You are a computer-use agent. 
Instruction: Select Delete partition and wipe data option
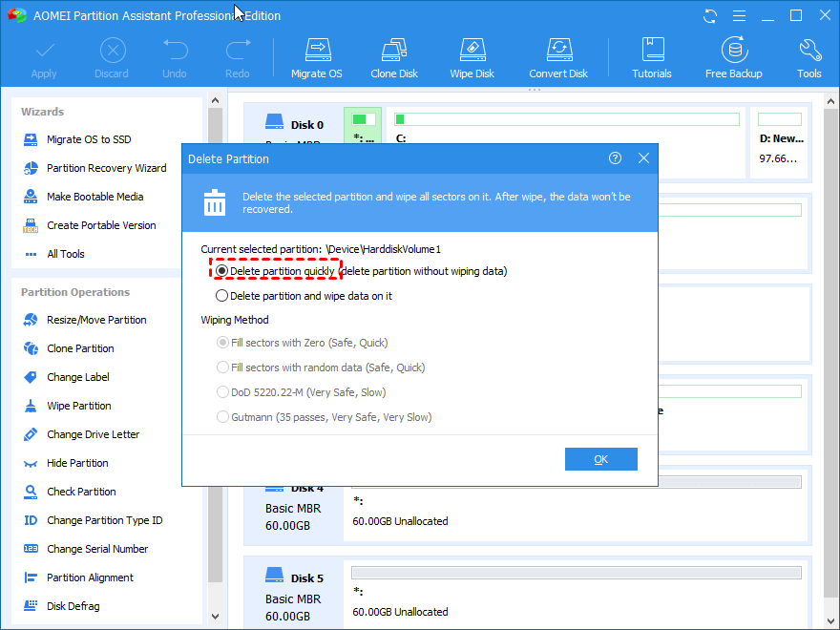(x=221, y=296)
